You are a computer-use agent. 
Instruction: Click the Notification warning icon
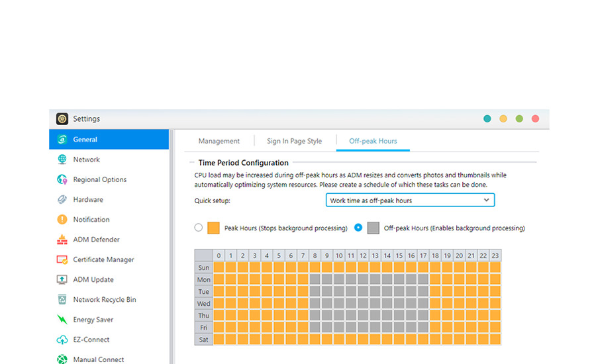[x=62, y=220]
